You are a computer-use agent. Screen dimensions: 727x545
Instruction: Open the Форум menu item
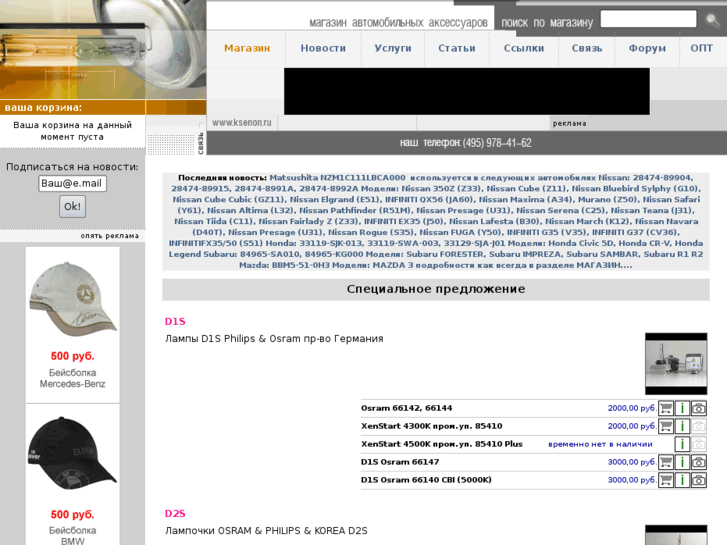point(647,48)
